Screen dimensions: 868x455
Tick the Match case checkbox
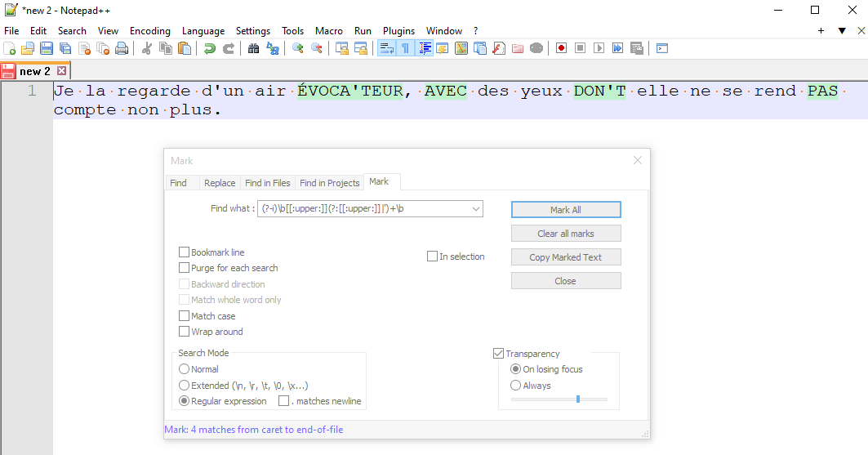[x=185, y=316]
